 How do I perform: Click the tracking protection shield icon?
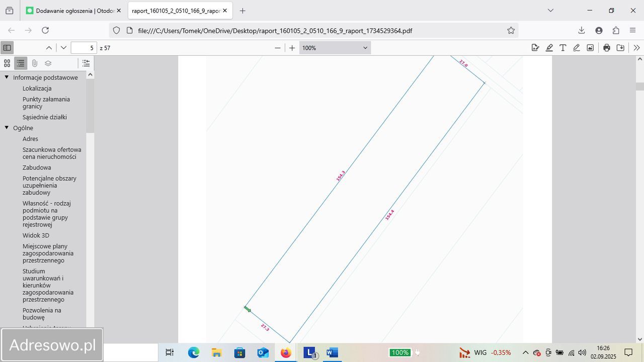pyautogui.click(x=116, y=30)
